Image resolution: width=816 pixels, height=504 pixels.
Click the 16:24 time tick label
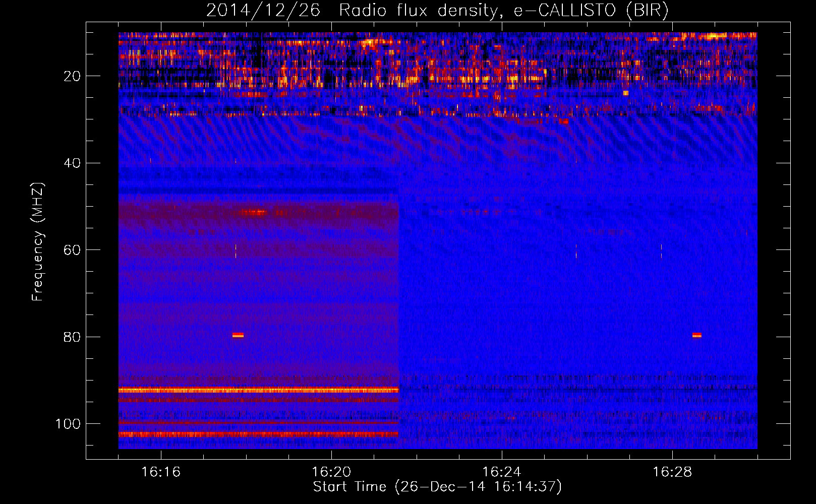(x=502, y=472)
